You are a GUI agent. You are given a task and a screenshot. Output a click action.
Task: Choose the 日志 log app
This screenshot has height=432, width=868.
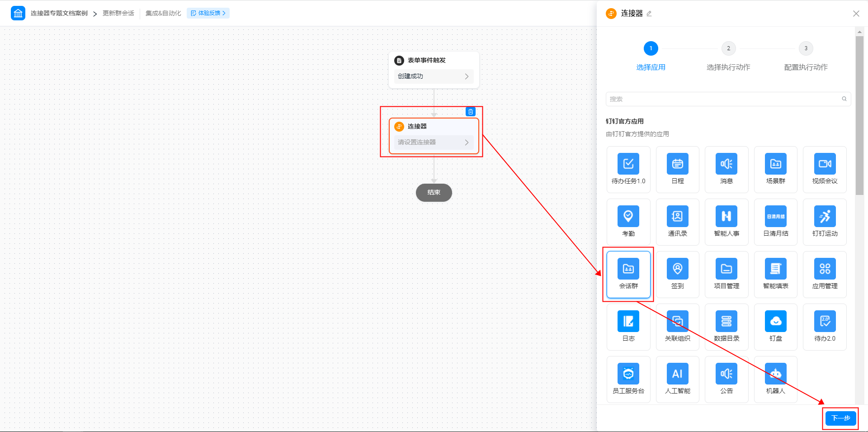628,327
